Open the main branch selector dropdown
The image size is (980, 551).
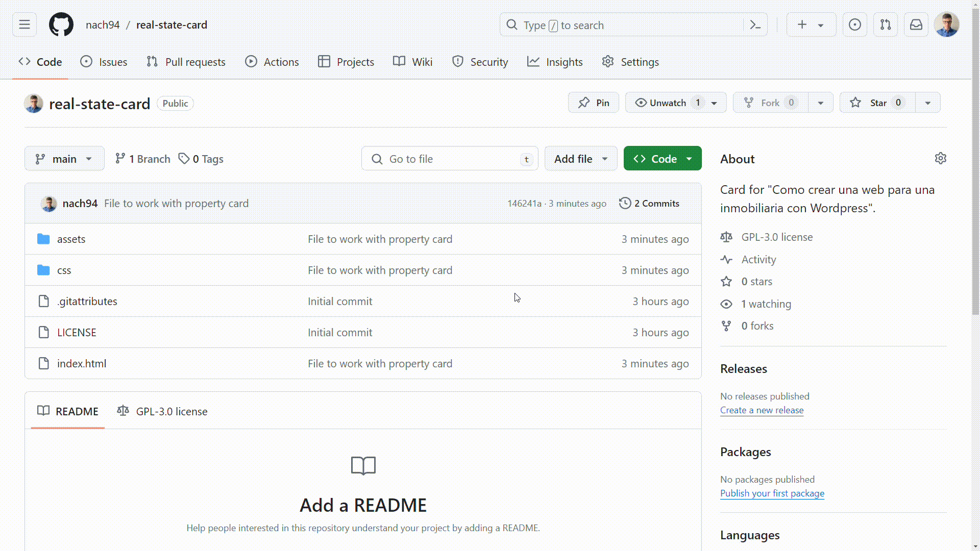64,159
